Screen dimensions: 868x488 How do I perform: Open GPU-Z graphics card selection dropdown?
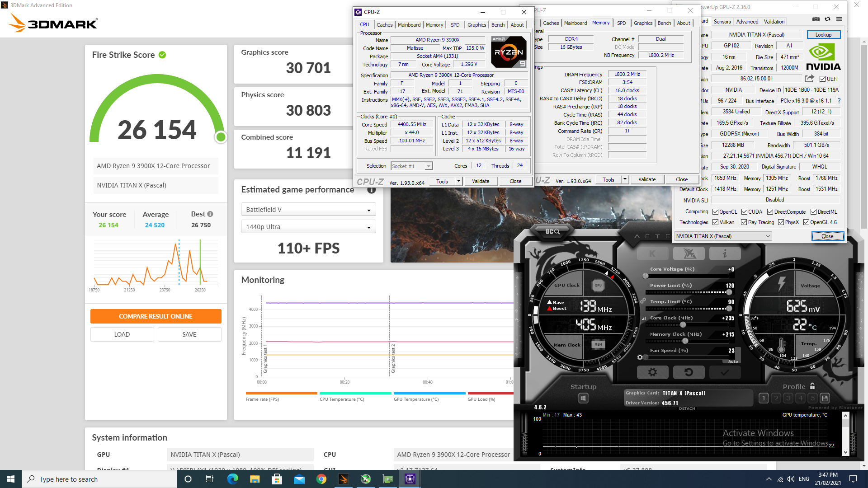point(723,236)
